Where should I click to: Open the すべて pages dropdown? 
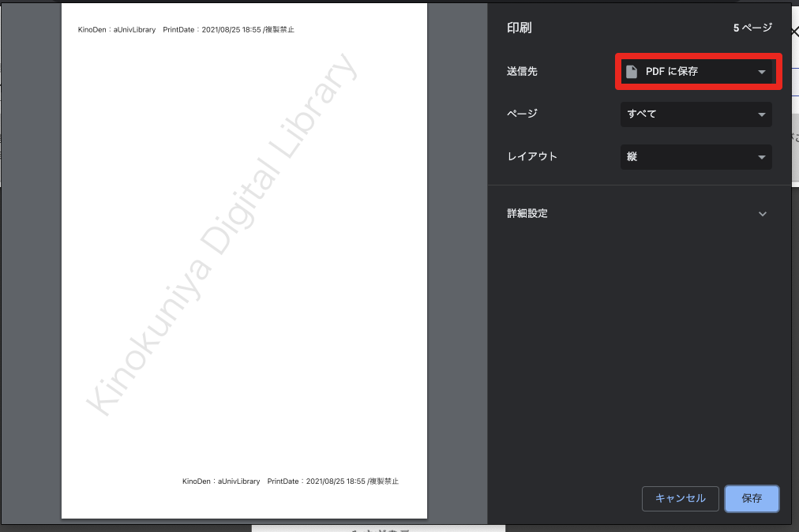click(x=695, y=114)
